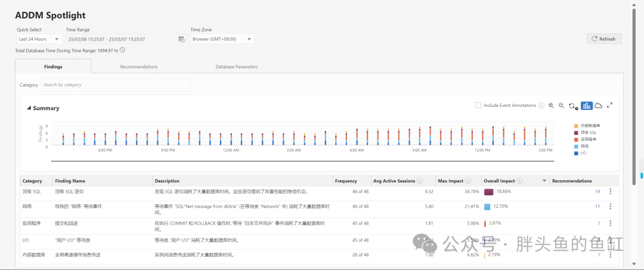Click the 应用程序 category cell
Image resolution: width=644 pixels, height=270 pixels.
(31, 223)
